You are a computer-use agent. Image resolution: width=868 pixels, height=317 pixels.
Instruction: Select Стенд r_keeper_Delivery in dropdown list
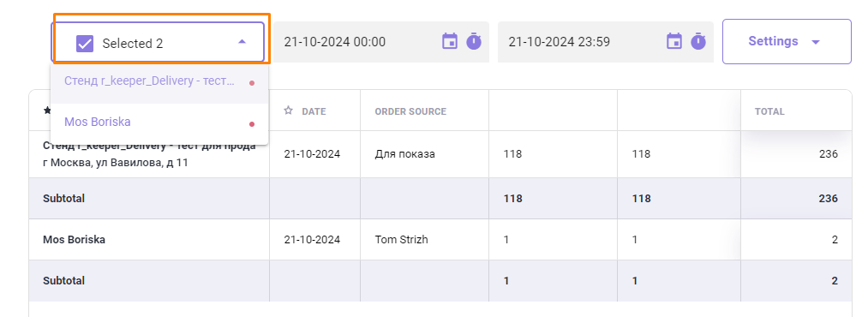tap(159, 83)
